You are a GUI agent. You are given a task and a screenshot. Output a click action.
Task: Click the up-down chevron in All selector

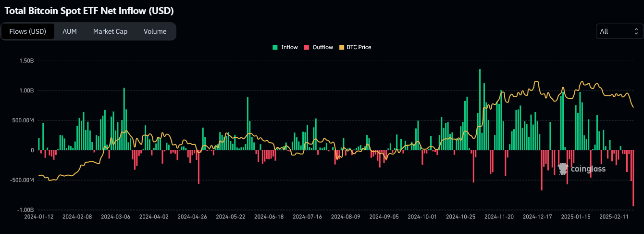pos(636,31)
